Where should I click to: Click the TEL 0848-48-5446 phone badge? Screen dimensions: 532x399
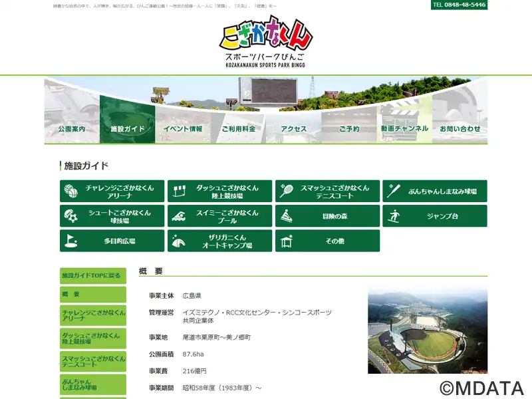(459, 5)
